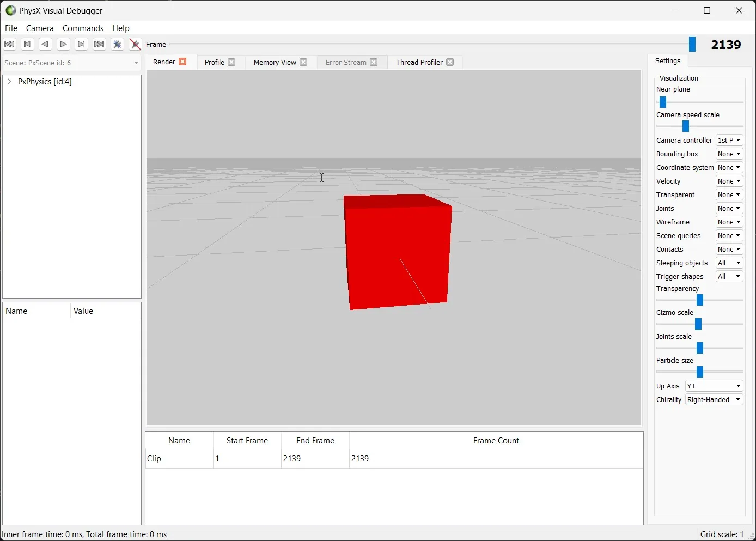Viewport: 756px width, 541px height.
Task: Jump to the last frame
Action: click(x=99, y=45)
